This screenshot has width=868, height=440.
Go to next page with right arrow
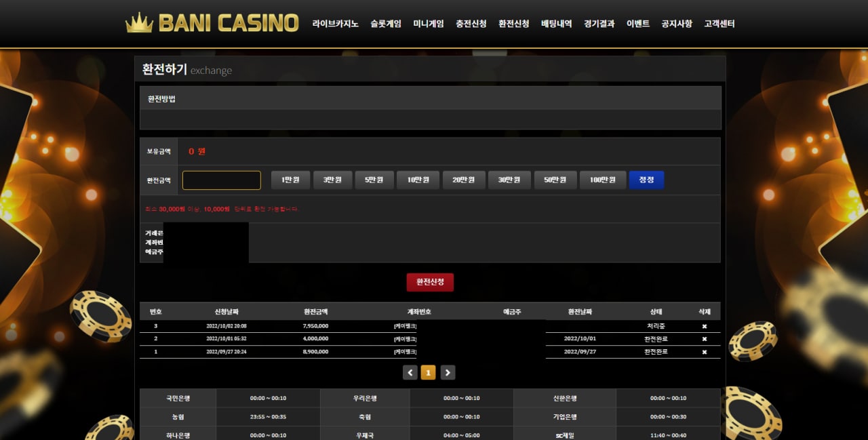(x=448, y=372)
